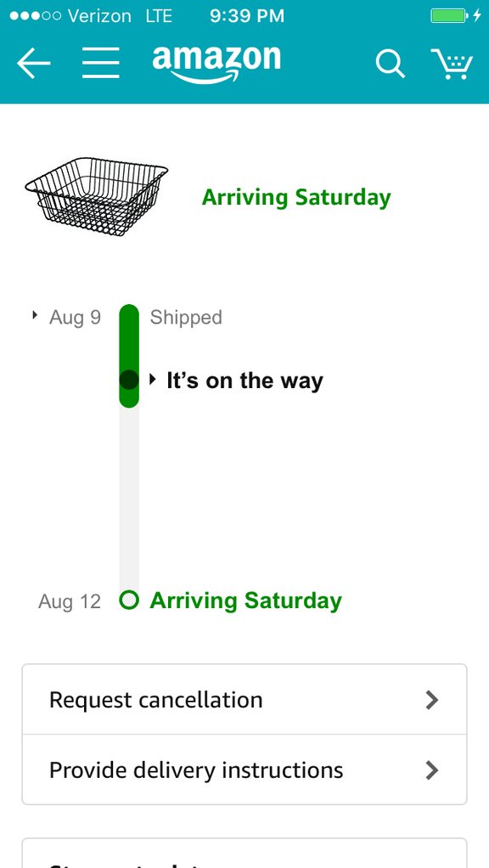The image size is (489, 868).
Task: Tap the back arrow icon
Action: (34, 63)
